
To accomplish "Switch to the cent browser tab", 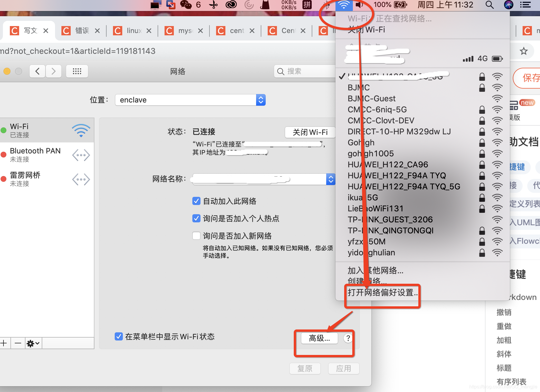I will tap(236, 31).
